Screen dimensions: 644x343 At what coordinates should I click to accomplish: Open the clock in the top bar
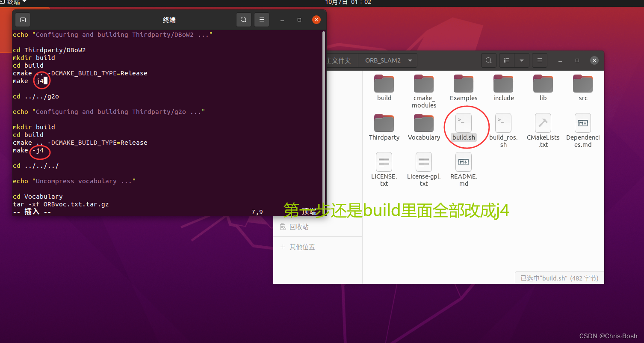(x=348, y=2)
